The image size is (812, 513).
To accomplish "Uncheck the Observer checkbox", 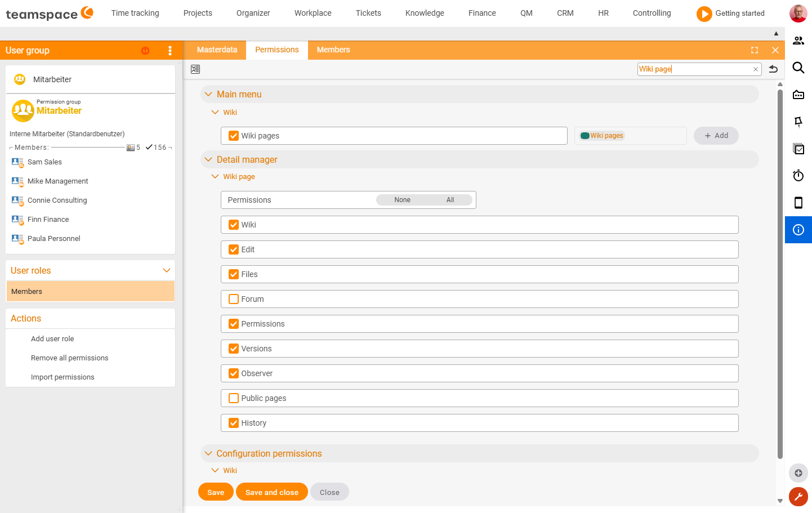I will [x=234, y=373].
